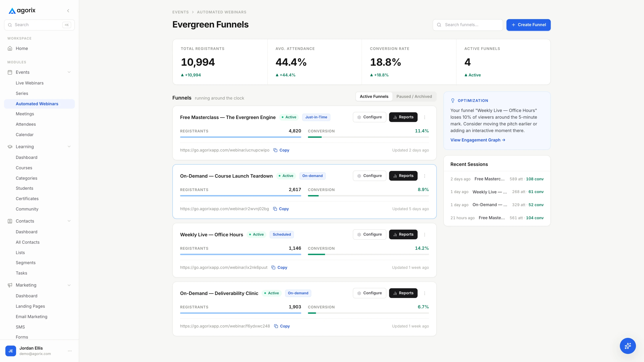Select Automated Webinars in the sidebar
Image resolution: width=644 pixels, height=362 pixels.
pos(39,104)
